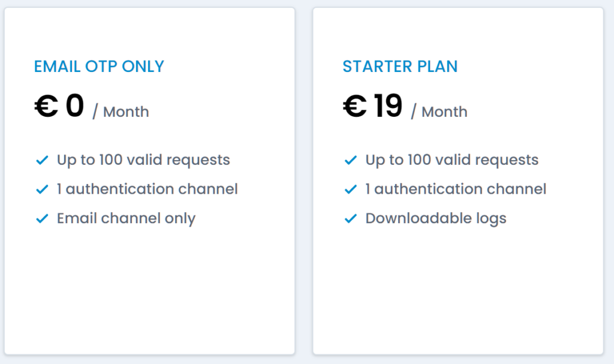Click "/ Month" label beside € 19
This screenshot has height=364, width=614.
(x=439, y=112)
